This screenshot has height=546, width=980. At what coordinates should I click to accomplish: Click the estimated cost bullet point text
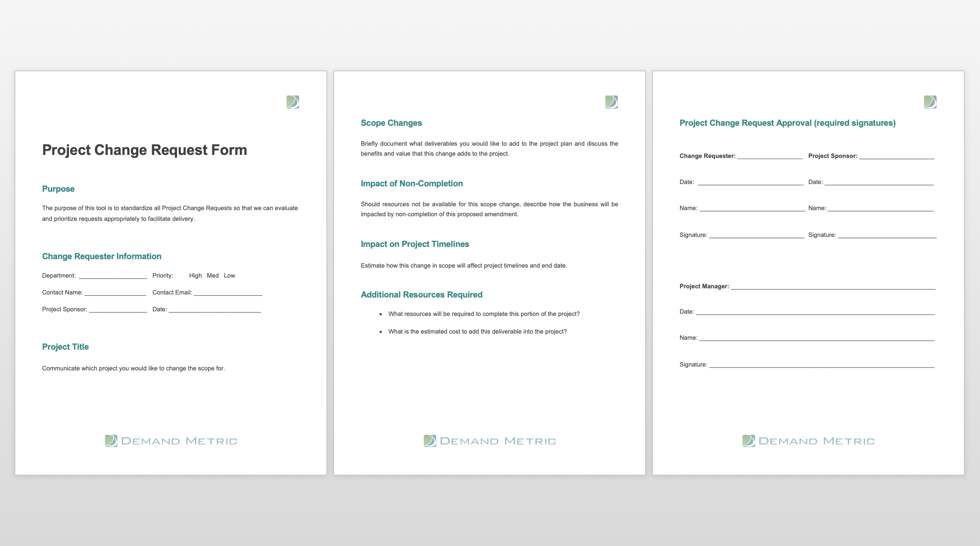tap(477, 332)
